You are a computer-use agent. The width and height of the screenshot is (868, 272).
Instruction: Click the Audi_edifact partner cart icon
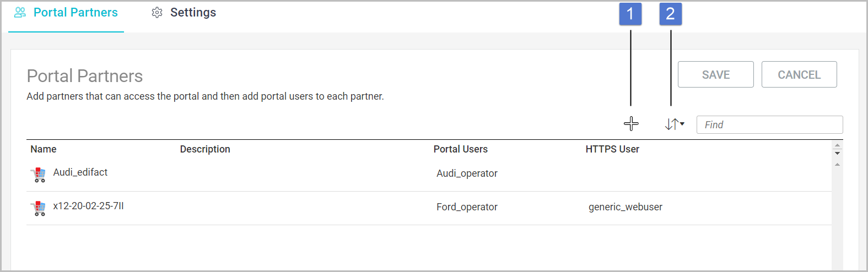point(38,175)
